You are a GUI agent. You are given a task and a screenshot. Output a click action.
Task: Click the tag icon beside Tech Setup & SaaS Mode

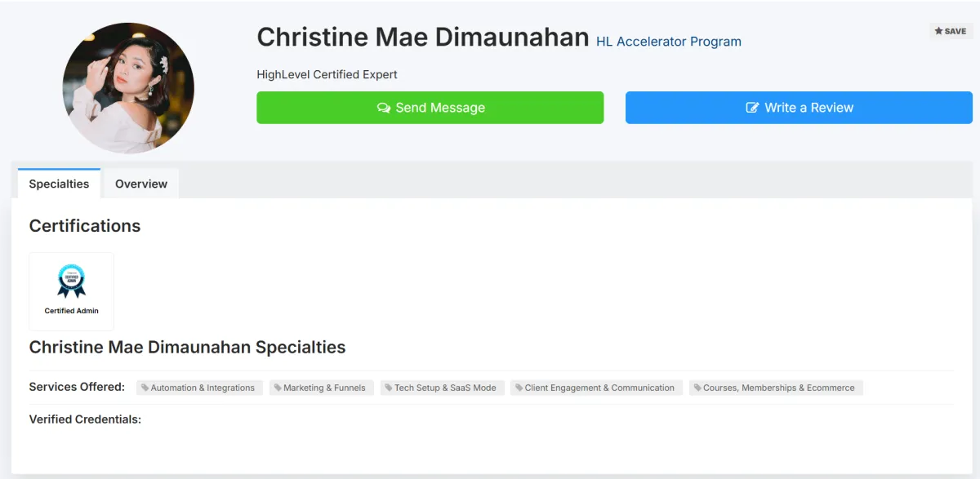click(x=389, y=388)
